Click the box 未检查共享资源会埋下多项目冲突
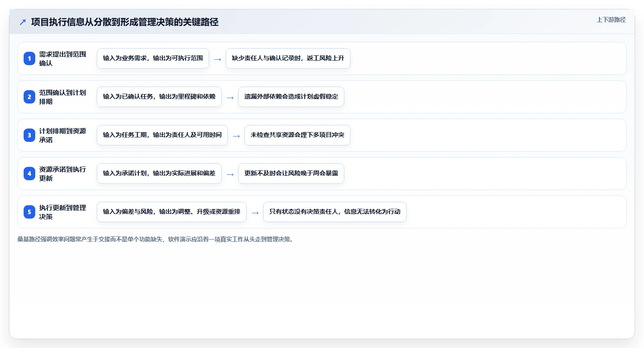 297,135
